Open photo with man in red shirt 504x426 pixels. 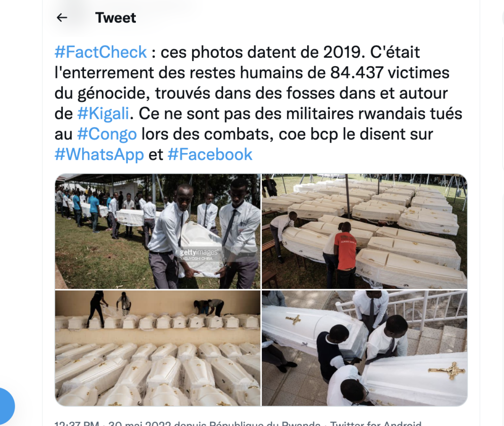tap(364, 231)
